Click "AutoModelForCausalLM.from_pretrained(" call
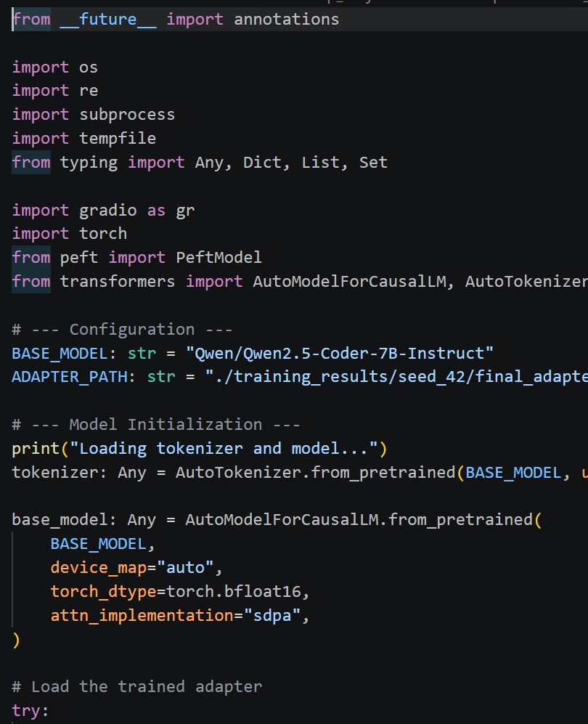The width and height of the screenshot is (588, 724). (364, 521)
